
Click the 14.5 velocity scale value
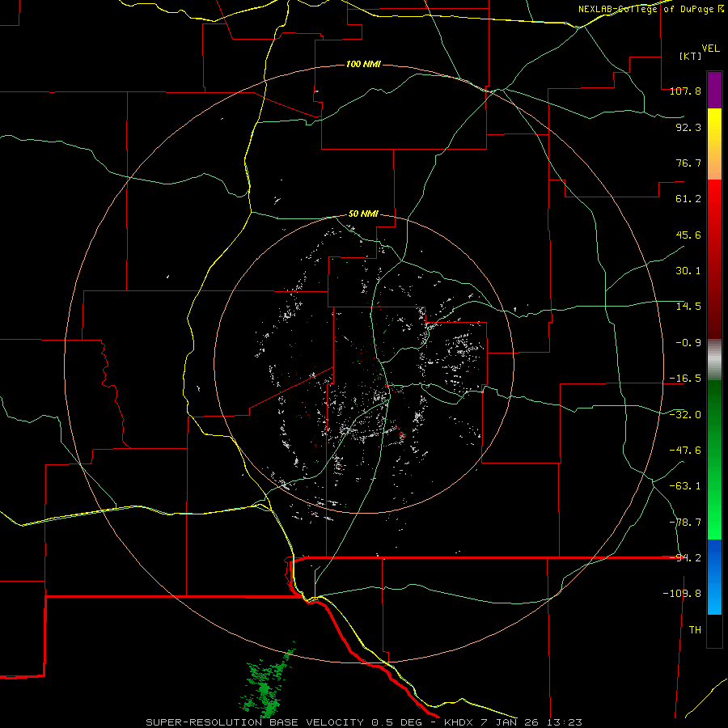click(x=688, y=307)
